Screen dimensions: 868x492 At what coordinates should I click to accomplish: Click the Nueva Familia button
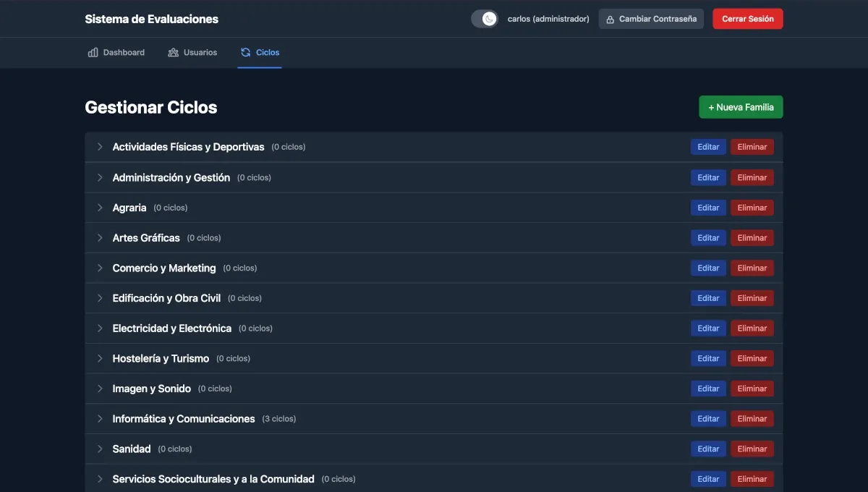click(741, 106)
